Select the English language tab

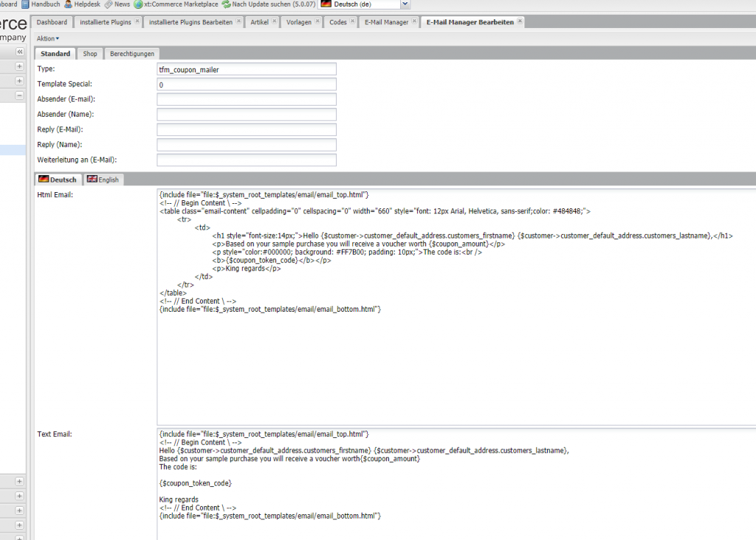(103, 180)
